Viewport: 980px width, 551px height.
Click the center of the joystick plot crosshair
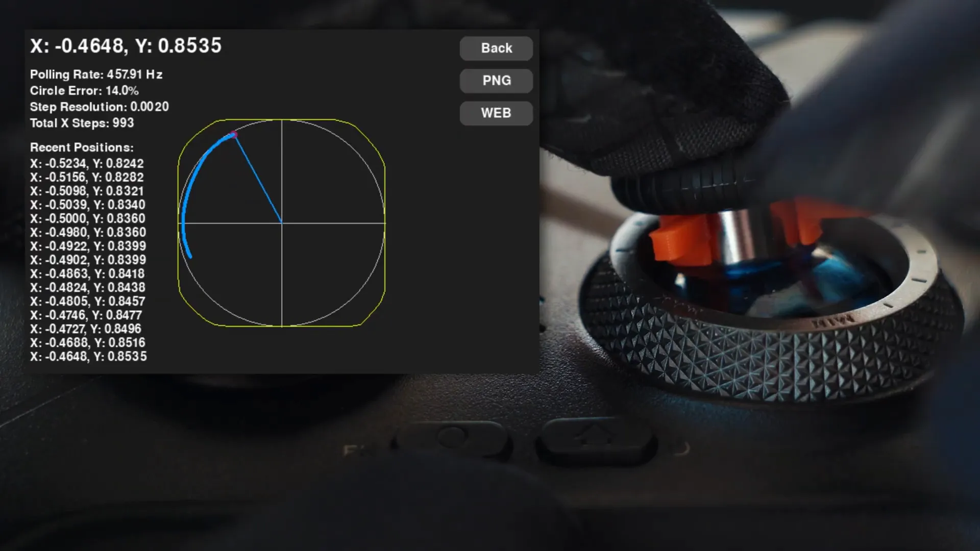[282, 223]
